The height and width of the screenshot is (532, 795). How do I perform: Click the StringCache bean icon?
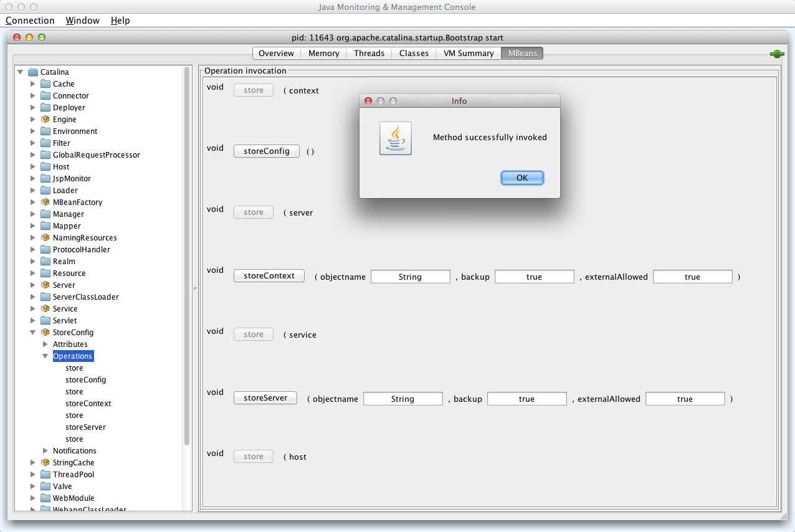pos(45,463)
